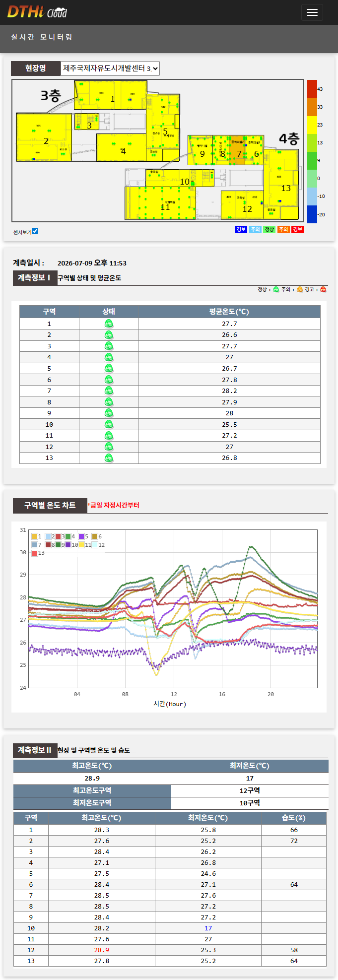Toggle series 1 in chart legend
Image resolution: width=338 pixels, height=980 pixels.
(35, 536)
